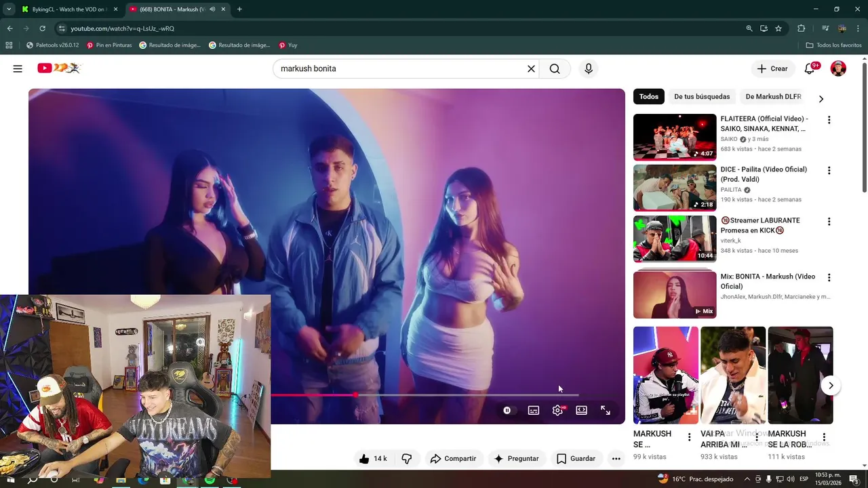Open the YouTube account avatar menu
The width and height of the screenshot is (868, 488).
(838, 68)
